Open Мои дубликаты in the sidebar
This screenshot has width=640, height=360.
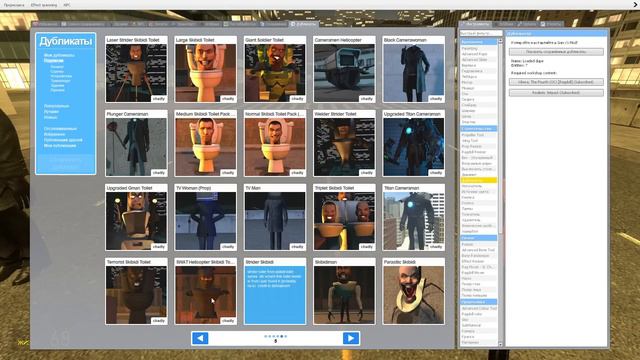click(x=59, y=55)
